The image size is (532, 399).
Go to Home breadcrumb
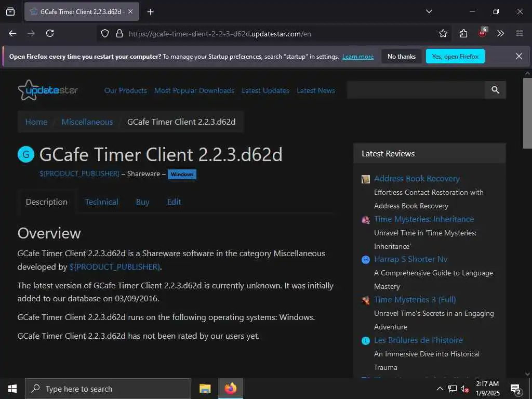click(36, 122)
